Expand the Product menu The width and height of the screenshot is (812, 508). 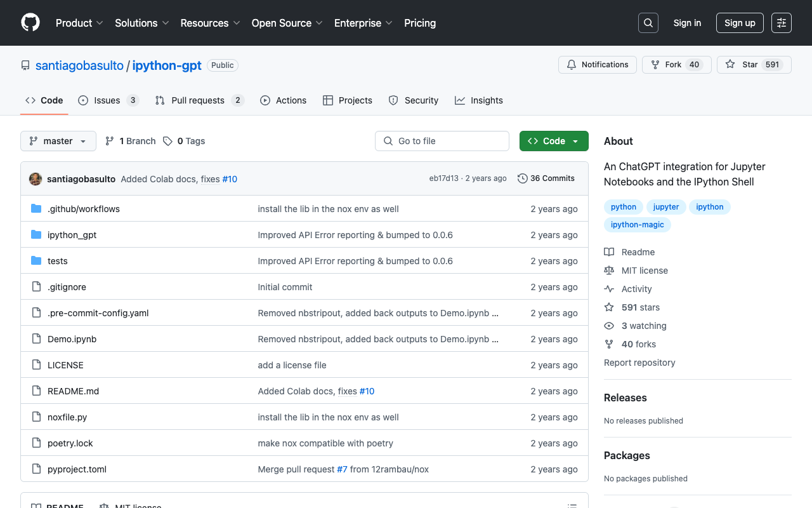tap(79, 23)
